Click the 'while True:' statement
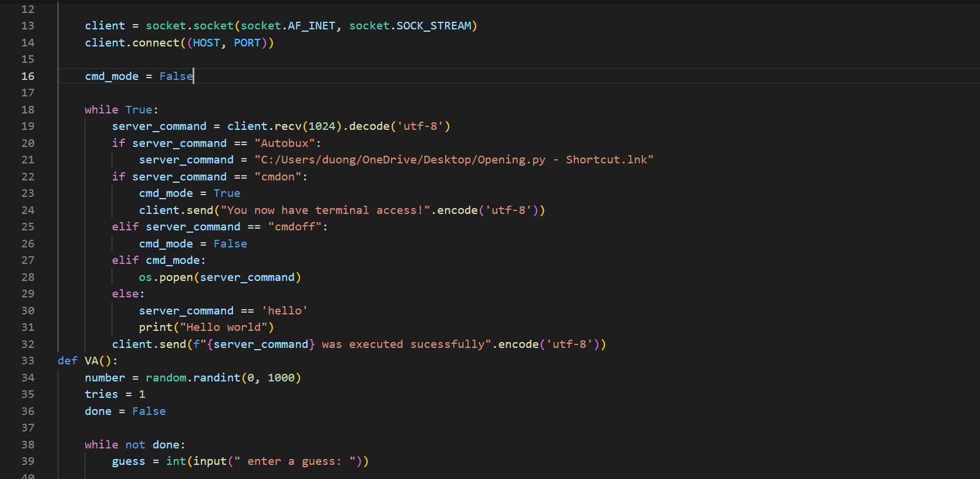 (122, 110)
